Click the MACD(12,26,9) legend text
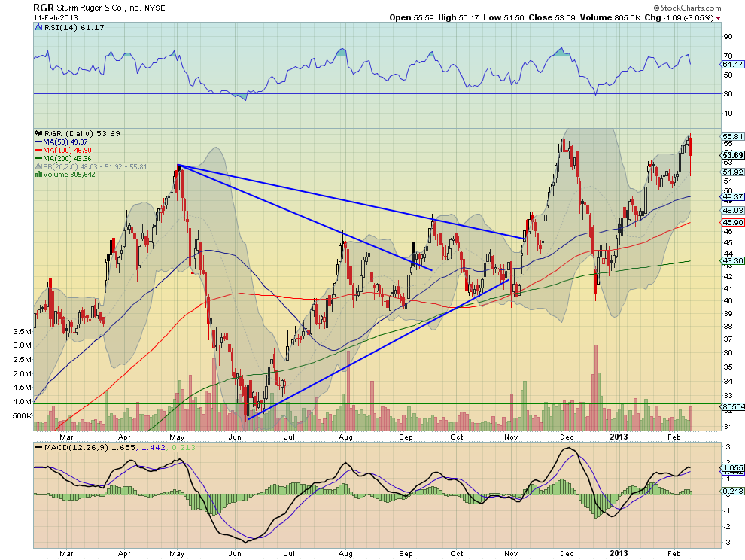 77,447
